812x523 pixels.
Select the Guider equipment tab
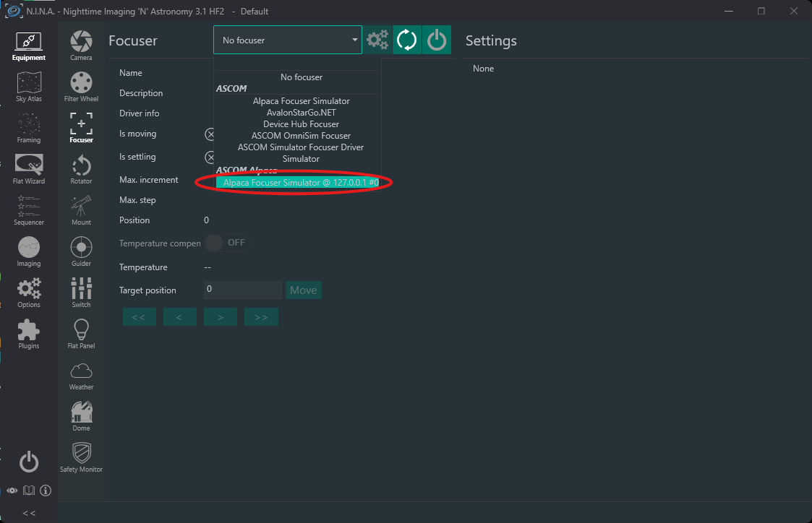click(81, 252)
